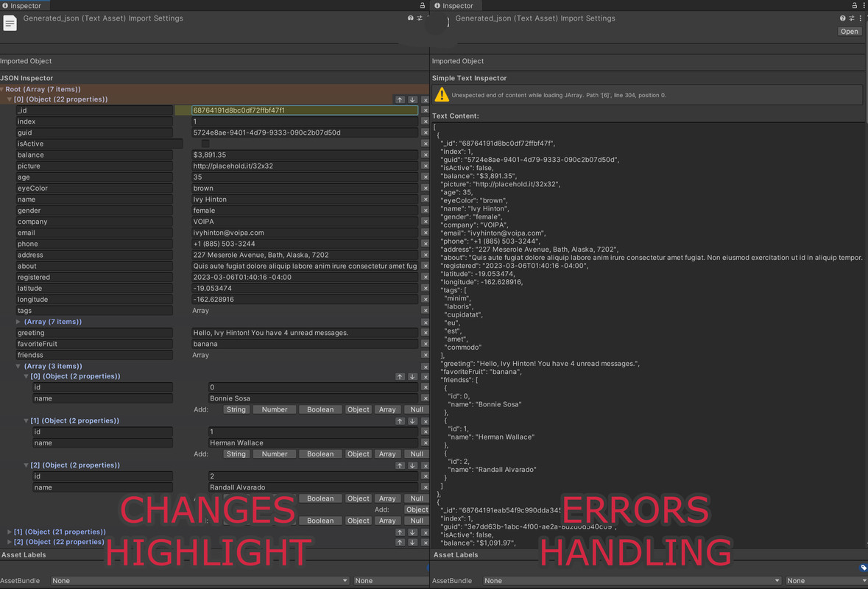Open the left AssetBundle None dropdown
The width and height of the screenshot is (868, 589).
[x=200, y=581]
